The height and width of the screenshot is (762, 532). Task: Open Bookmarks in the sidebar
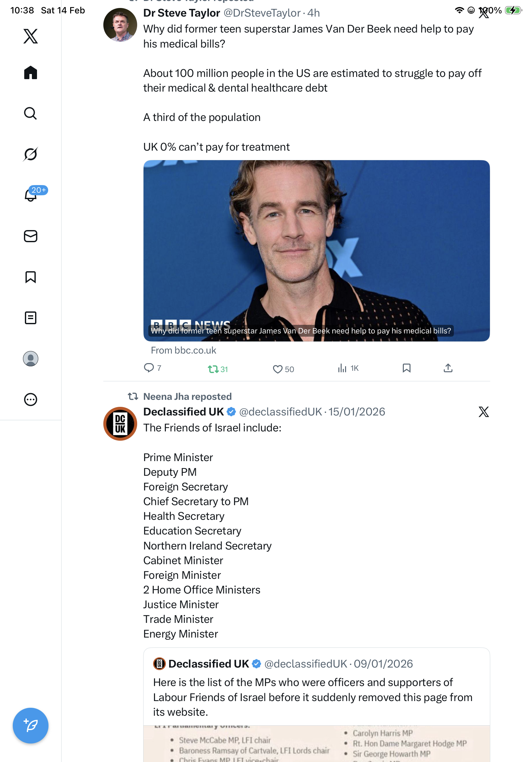pyautogui.click(x=31, y=277)
